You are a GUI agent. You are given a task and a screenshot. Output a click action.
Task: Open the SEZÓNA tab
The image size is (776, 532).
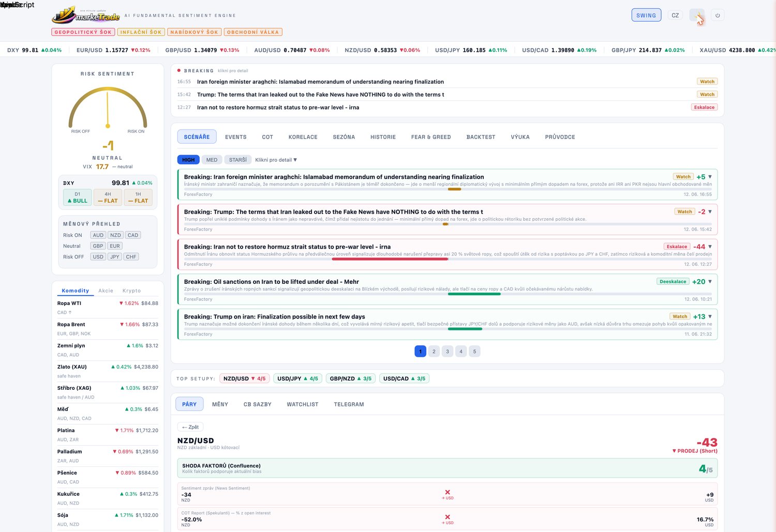point(344,137)
